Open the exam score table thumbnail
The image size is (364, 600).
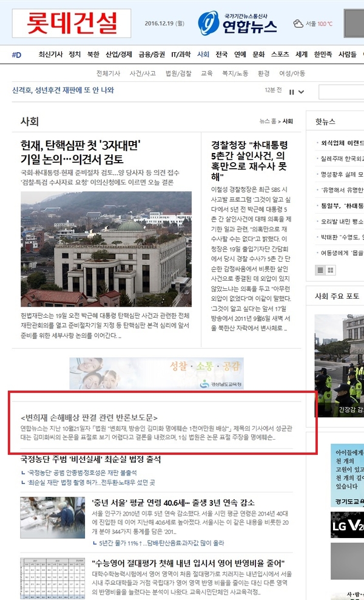click(x=53, y=578)
